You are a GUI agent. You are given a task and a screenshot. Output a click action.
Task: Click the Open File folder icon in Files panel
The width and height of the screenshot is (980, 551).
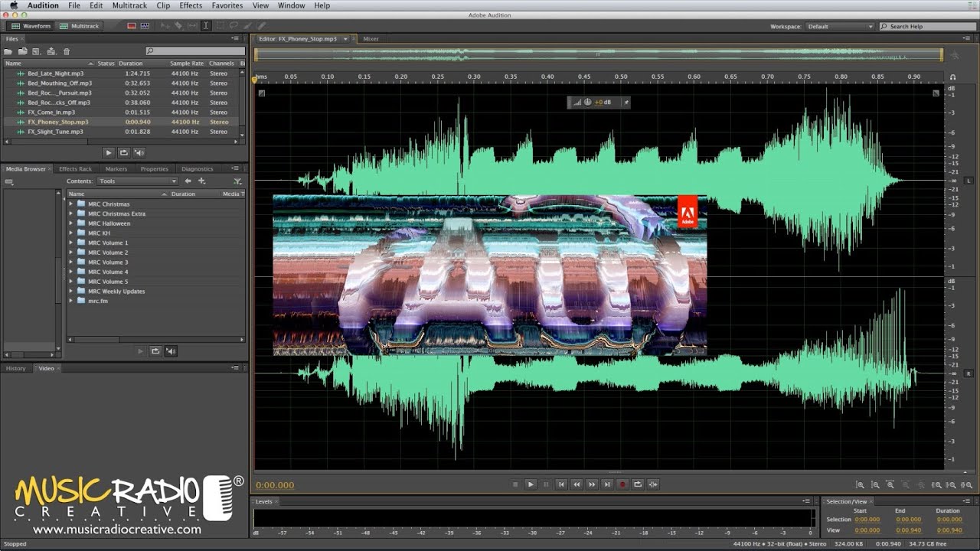(8, 51)
